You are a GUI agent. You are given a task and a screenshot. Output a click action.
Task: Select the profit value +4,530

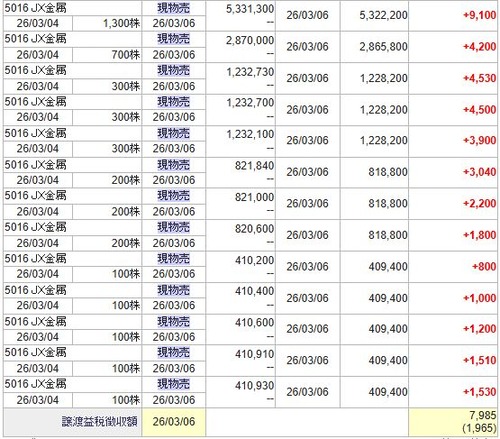[x=480, y=78]
